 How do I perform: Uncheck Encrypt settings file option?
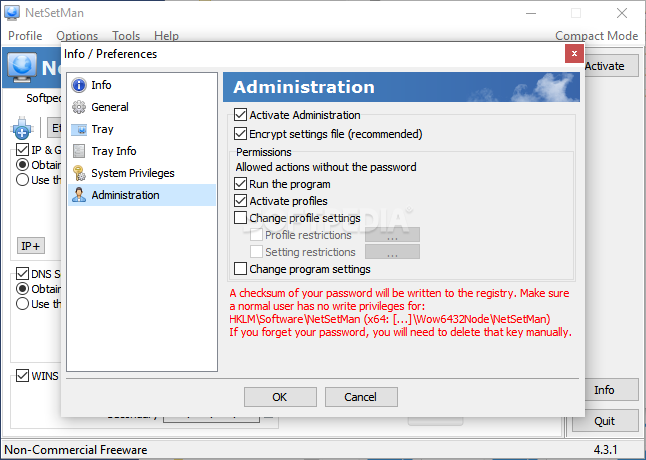click(240, 134)
